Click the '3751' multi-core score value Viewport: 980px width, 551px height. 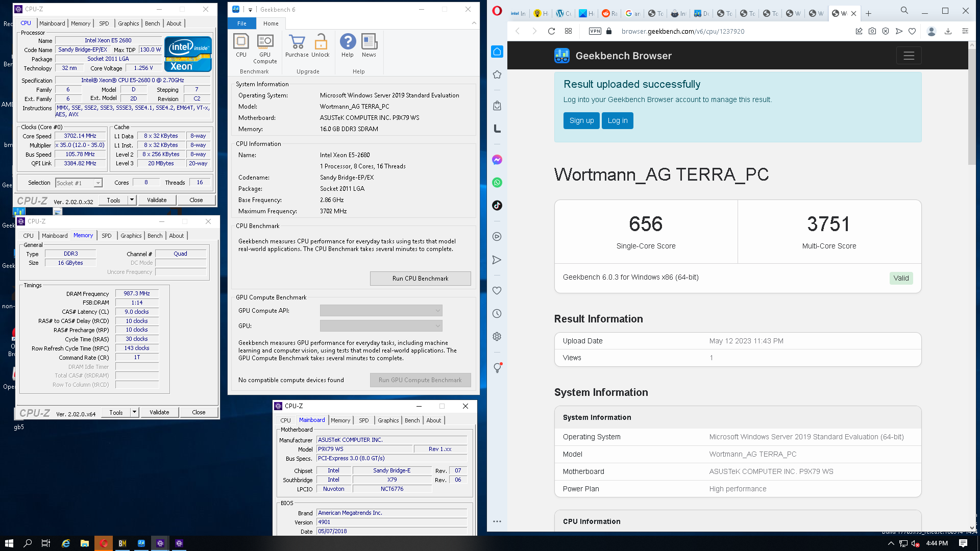coord(829,224)
